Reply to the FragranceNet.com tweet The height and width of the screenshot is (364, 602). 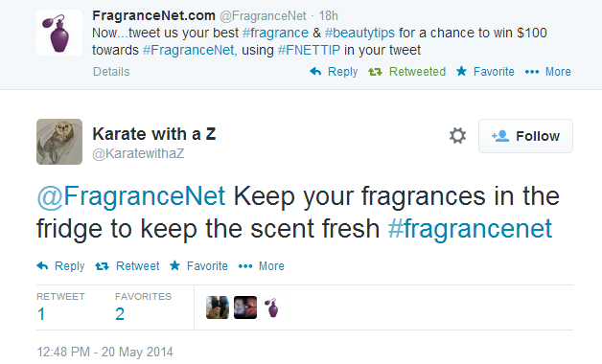pyautogui.click(x=334, y=71)
